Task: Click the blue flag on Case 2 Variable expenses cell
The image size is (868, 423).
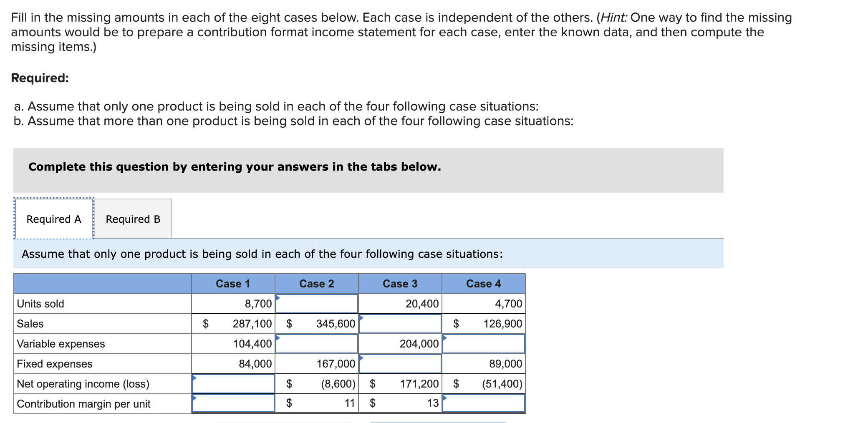Action: (277, 338)
